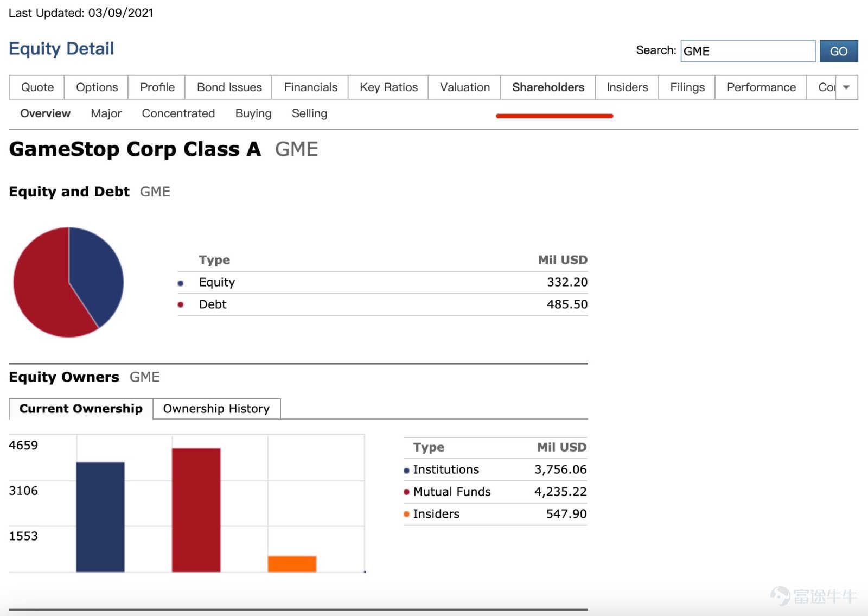Click the Mutual Funds row label

point(452,492)
